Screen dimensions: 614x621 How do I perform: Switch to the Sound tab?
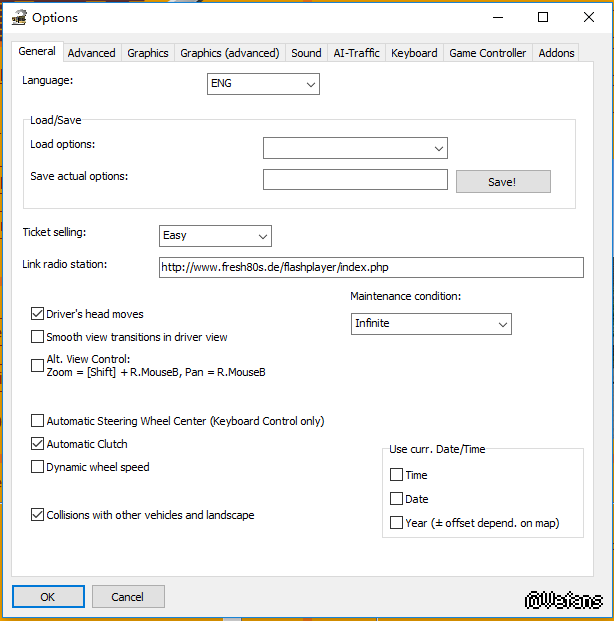(x=306, y=53)
